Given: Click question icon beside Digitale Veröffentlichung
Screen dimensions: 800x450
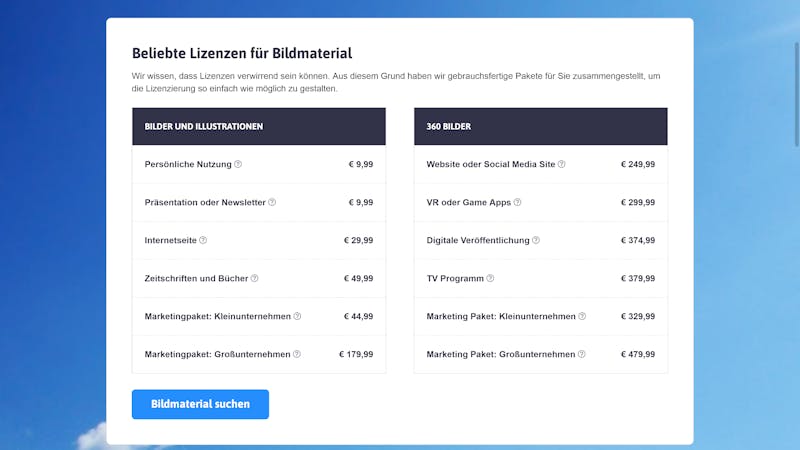Looking at the screenshot, I should (x=536, y=240).
